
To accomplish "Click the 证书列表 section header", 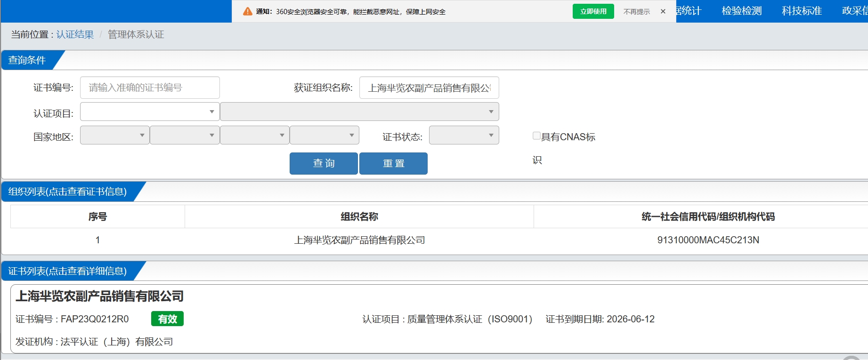I will point(67,271).
